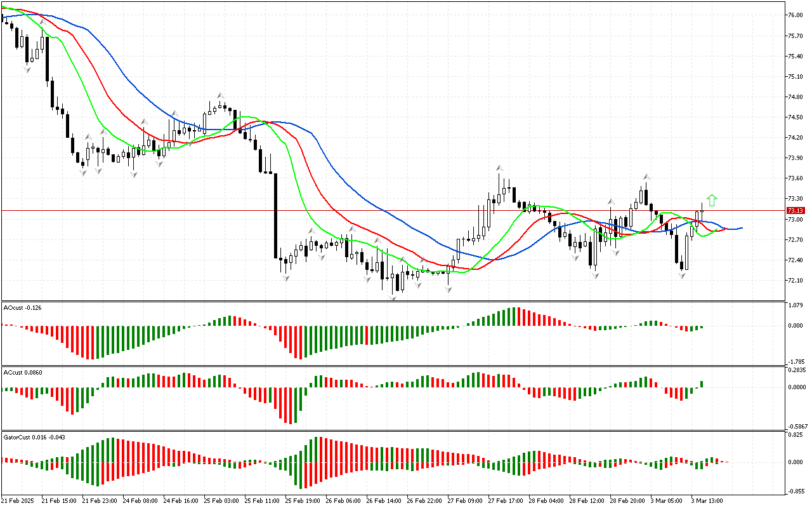Click the 72.70 price axis label
This screenshot has height=508, width=812.
pos(795,240)
